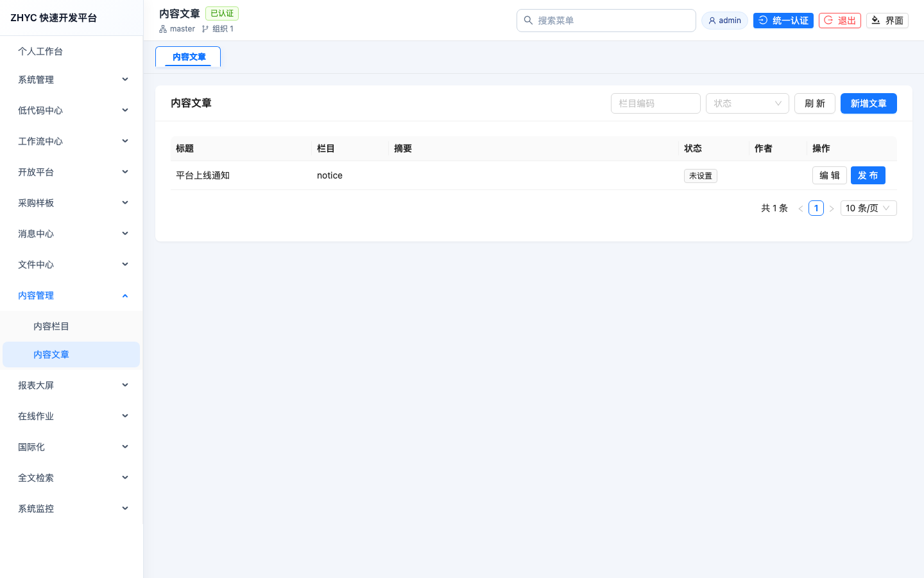This screenshot has width=924, height=578.
Task: Click the 刷新 button
Action: tap(815, 103)
